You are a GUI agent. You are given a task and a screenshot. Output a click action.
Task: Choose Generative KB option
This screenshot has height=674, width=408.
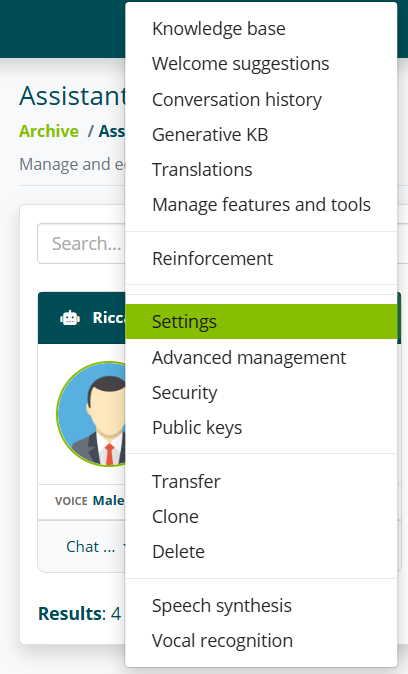coord(261,135)
